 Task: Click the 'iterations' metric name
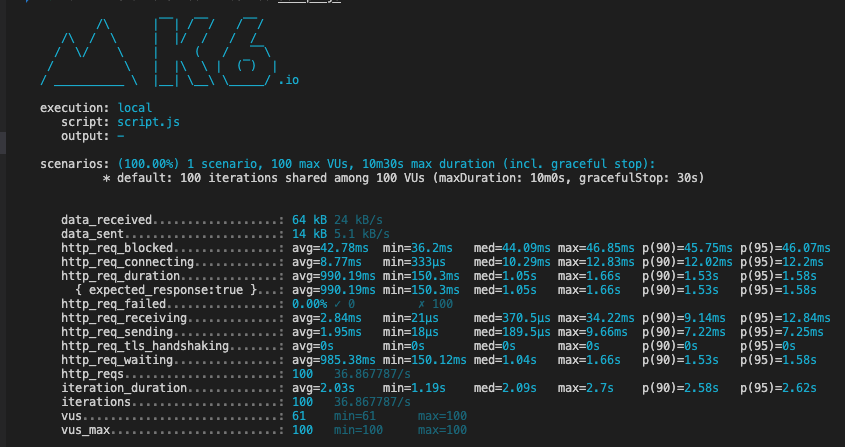pos(96,402)
